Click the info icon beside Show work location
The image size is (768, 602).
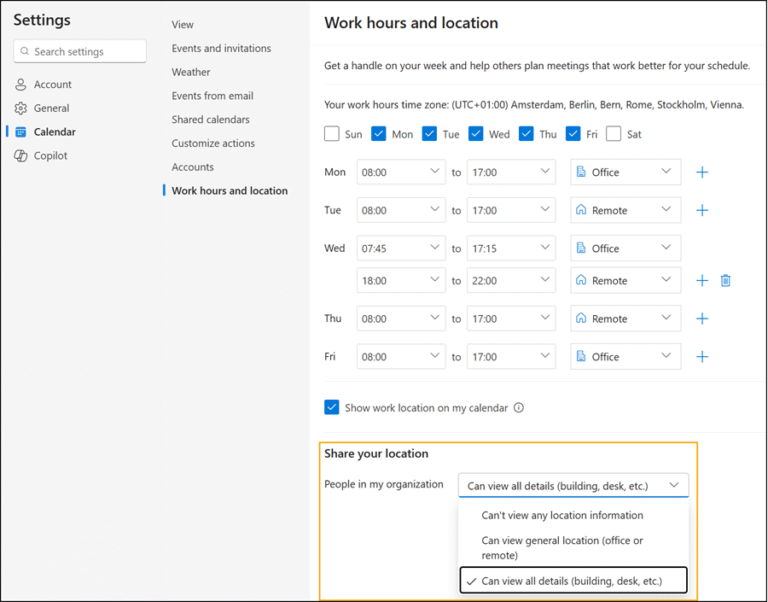pyautogui.click(x=518, y=408)
